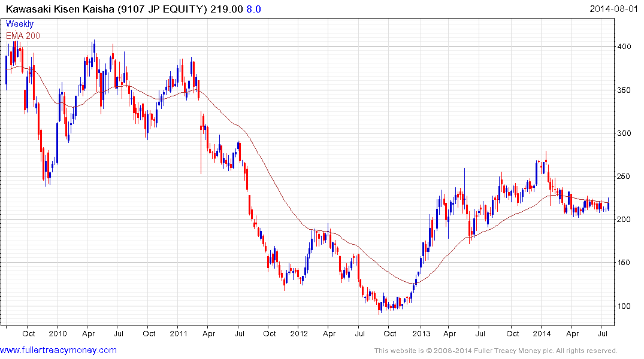This screenshot has height=359, width=644.
Task: Click the 150 price axis label
Action: (x=624, y=262)
